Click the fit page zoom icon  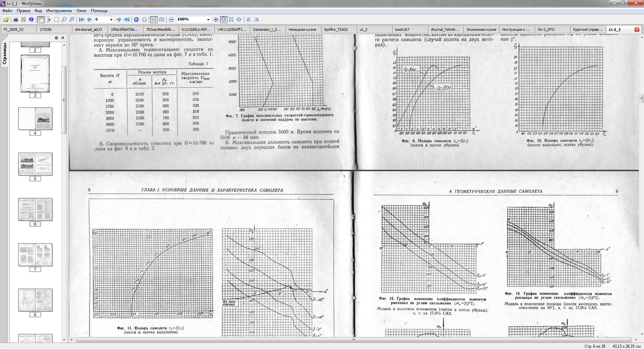pyautogui.click(x=231, y=19)
